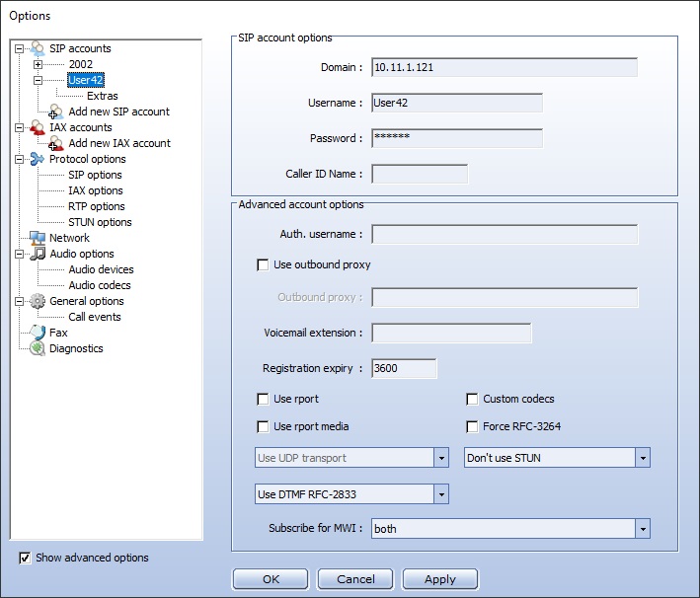Viewport: 700px width, 598px height.
Task: Click the Voicemail extension field
Action: pos(451,333)
